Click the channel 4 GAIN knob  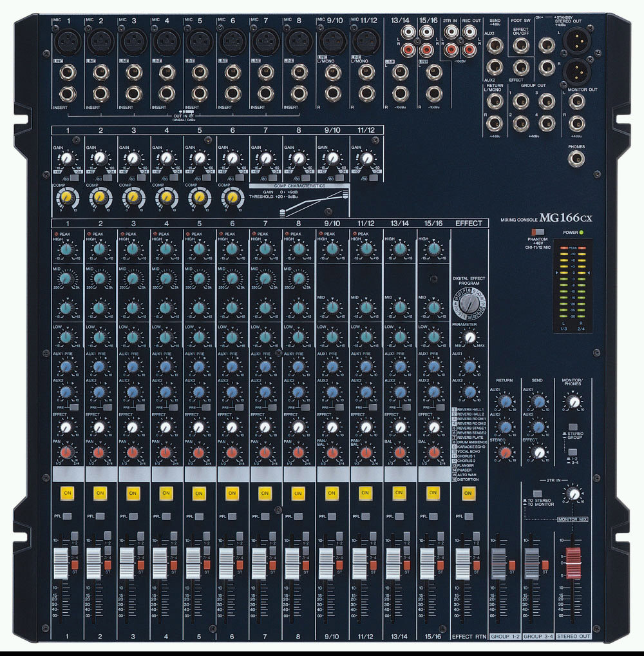tap(166, 158)
